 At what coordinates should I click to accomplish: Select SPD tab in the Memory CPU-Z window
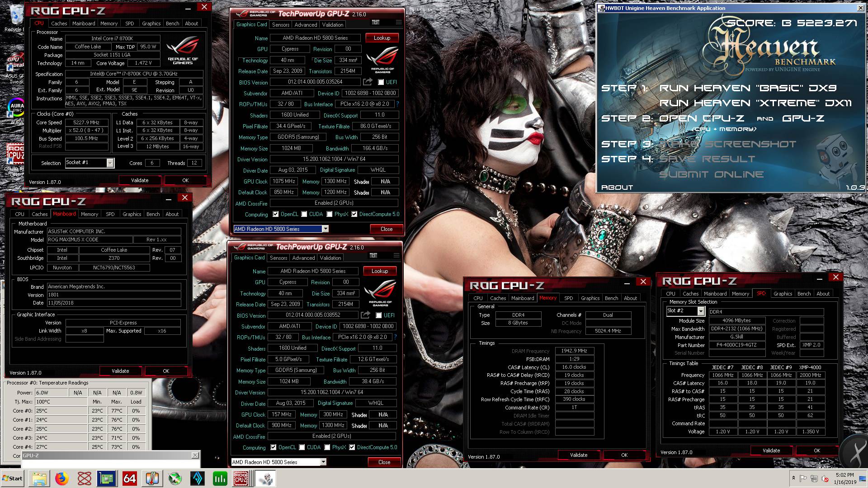tap(568, 298)
